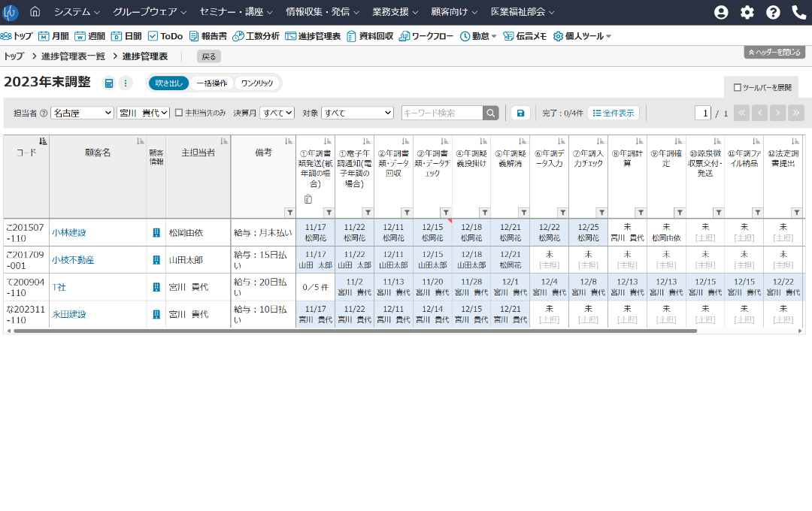
Task: Click filter icon in 備考 column
Action: [x=290, y=212]
